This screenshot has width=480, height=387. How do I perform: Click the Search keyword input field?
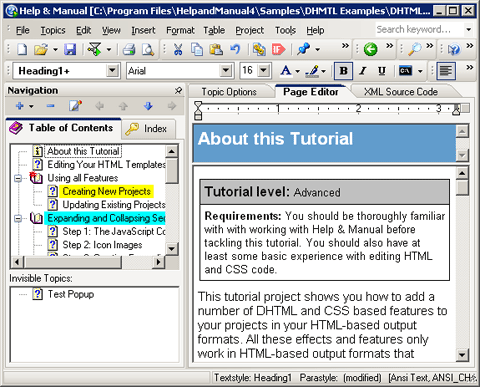[419, 29]
